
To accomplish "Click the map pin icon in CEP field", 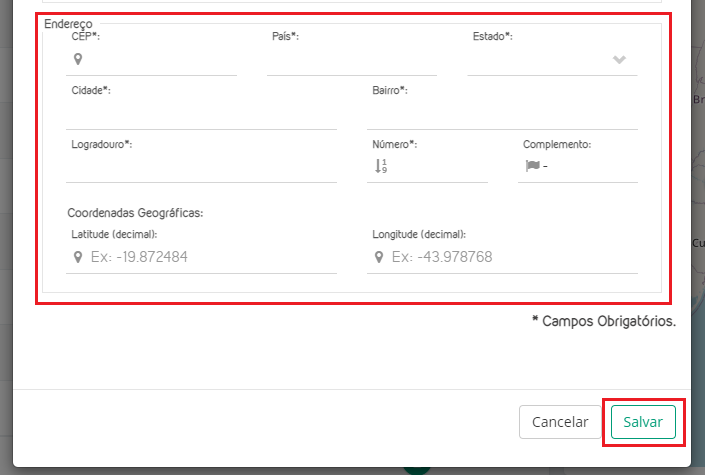I will (x=77, y=59).
